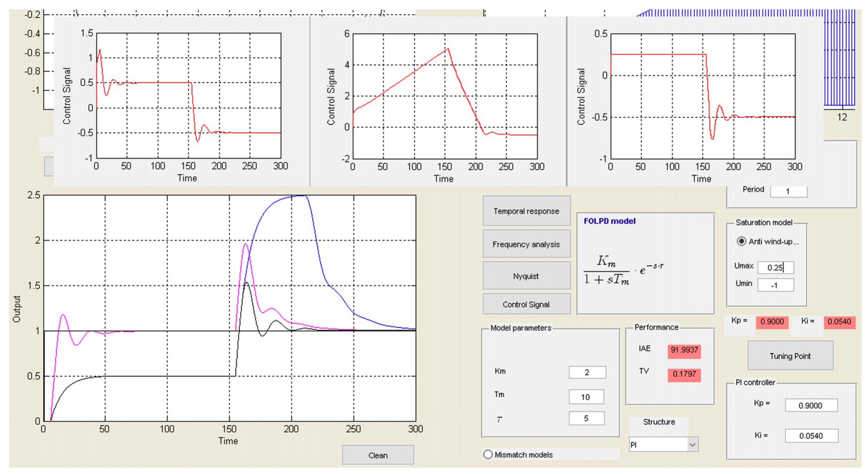
Task: Enable the Mismatch models radio button
Action: (487, 454)
